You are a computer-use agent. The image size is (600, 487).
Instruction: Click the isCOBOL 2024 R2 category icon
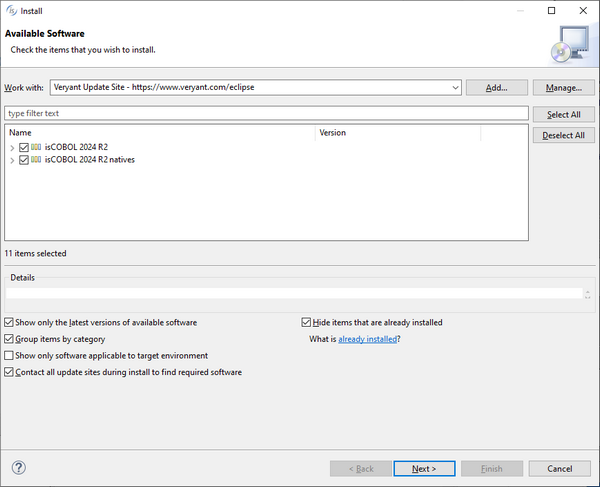point(36,147)
